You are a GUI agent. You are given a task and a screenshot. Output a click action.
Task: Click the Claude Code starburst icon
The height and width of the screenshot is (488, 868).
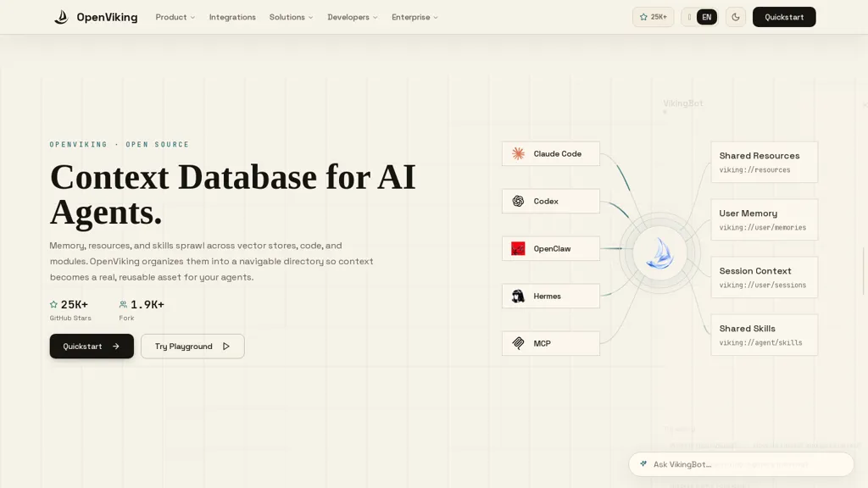518,154
